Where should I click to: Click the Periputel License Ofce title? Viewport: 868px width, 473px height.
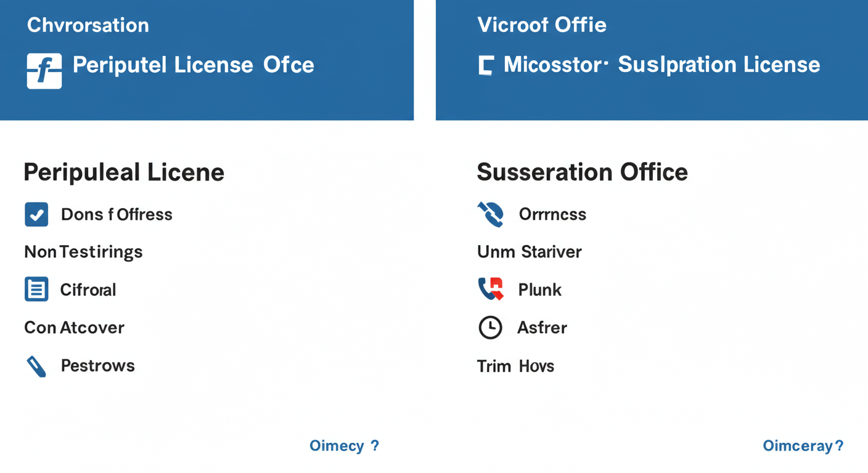click(x=194, y=65)
